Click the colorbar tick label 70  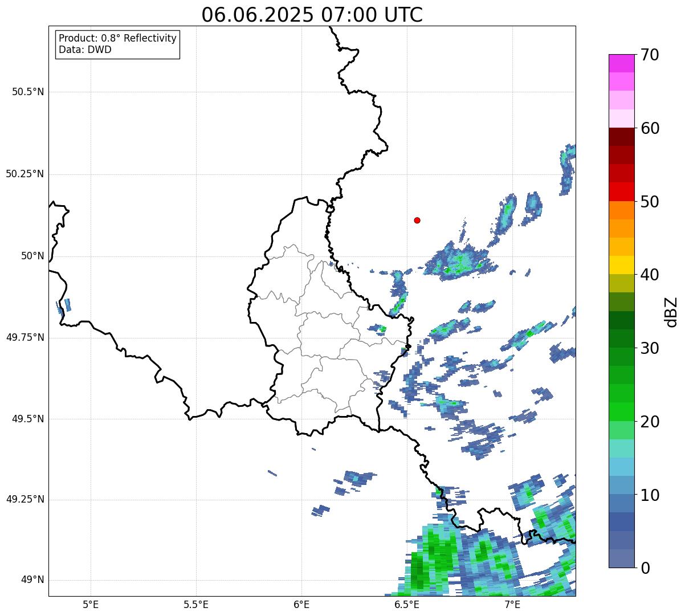[x=650, y=55]
